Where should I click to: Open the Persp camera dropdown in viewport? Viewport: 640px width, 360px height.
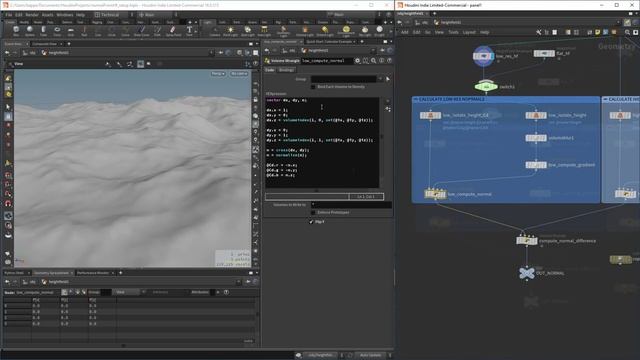(218, 73)
